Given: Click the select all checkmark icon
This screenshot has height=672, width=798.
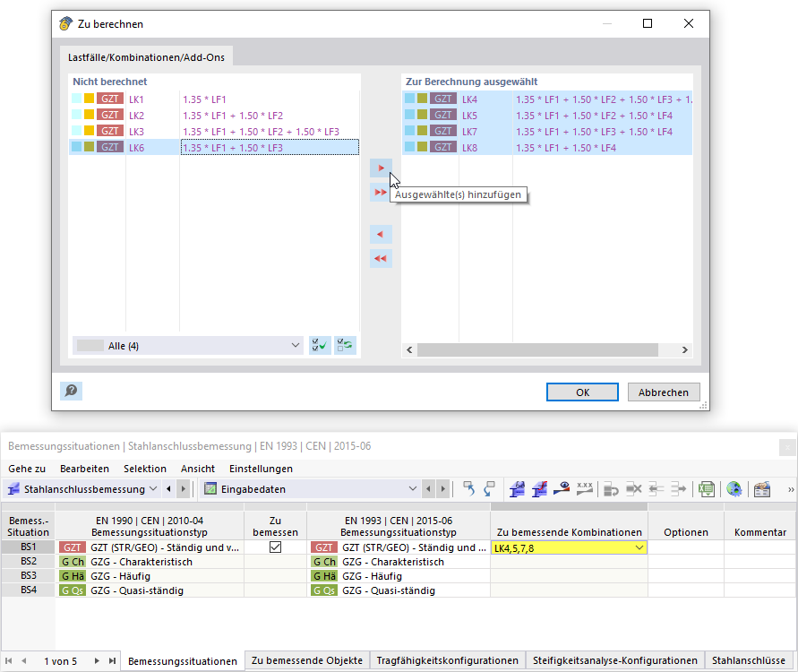Looking at the screenshot, I should coord(320,345).
